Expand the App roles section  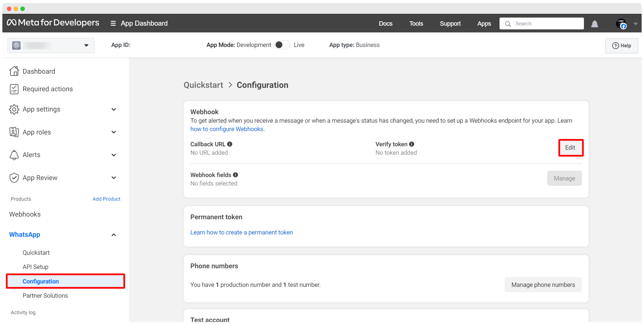(x=114, y=132)
